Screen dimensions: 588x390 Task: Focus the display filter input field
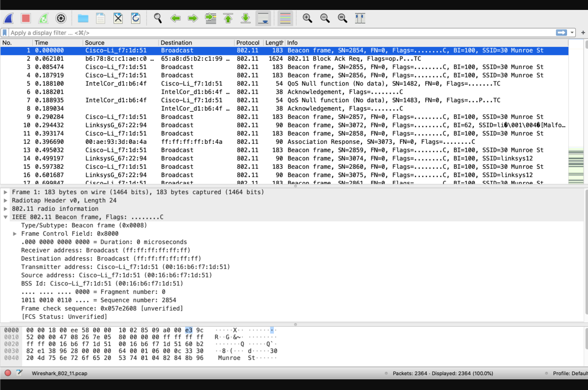click(282, 33)
